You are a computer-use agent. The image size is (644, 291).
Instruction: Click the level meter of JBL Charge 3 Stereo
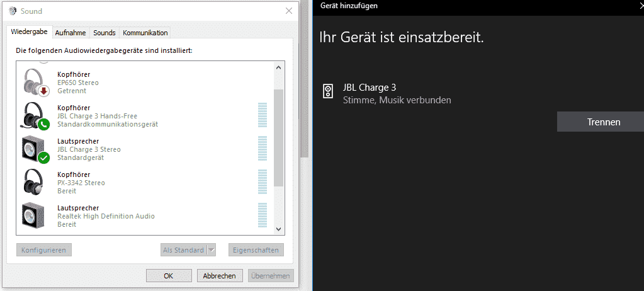tap(263, 149)
